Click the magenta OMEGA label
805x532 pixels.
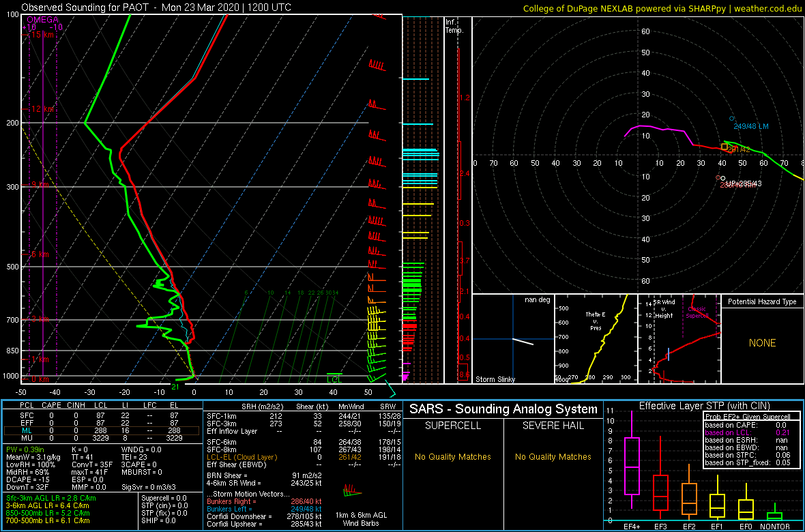pos(42,20)
